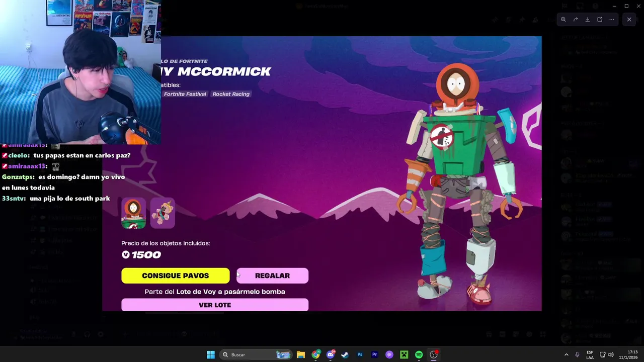The image size is (644, 362).
Task: Open the image in browser icon
Action: [600, 20]
